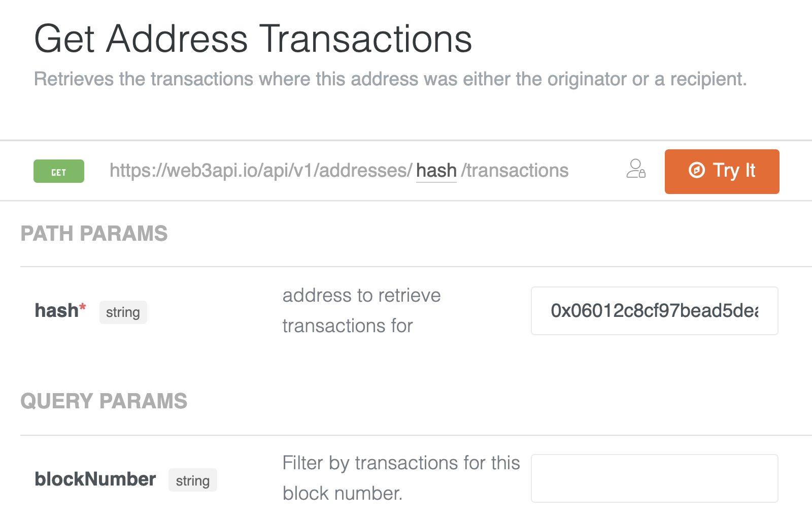
Task: Click the Get Address Transactions heading
Action: coord(253,39)
